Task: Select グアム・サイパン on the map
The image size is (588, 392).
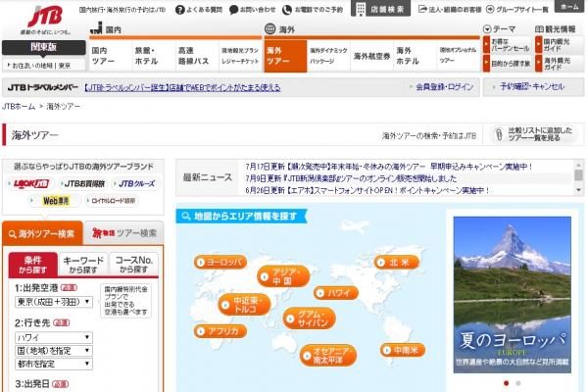Action: coord(309,318)
